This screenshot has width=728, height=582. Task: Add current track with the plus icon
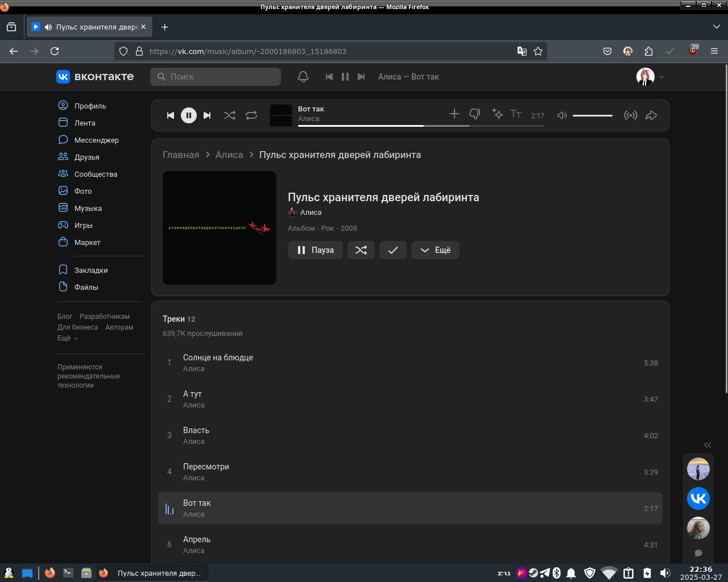(x=454, y=114)
